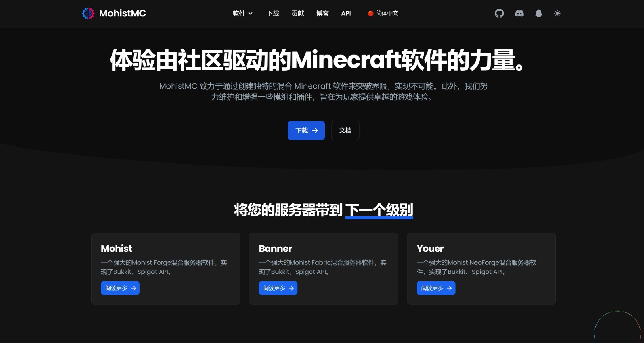Viewport: 644px width, 343px height.
Task: Open the Discord server icon
Action: pos(519,13)
